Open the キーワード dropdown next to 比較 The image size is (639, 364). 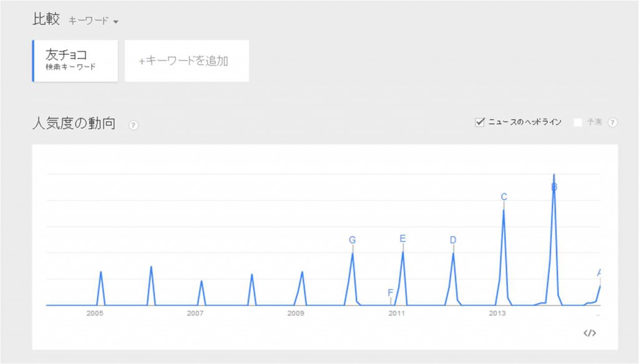tap(94, 21)
